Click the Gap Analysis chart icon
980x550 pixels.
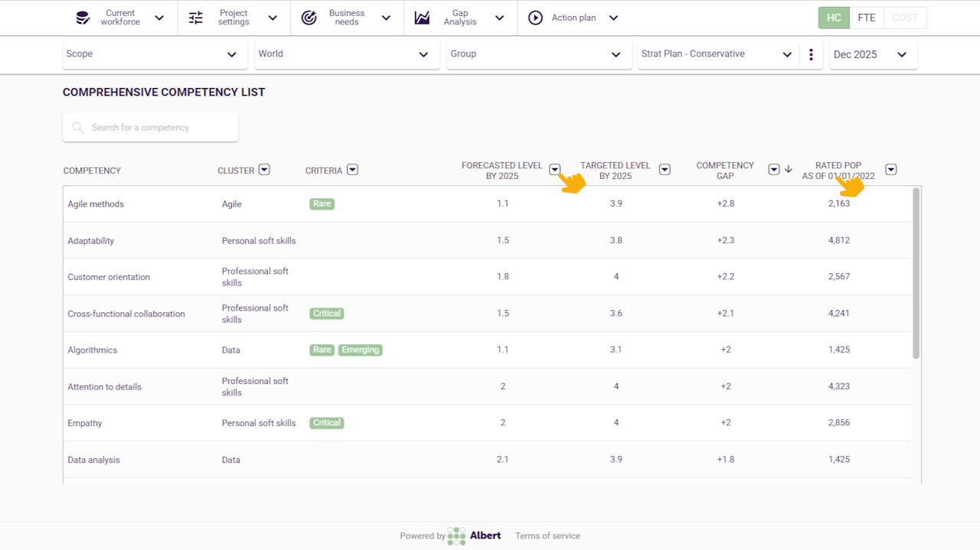click(x=422, y=18)
